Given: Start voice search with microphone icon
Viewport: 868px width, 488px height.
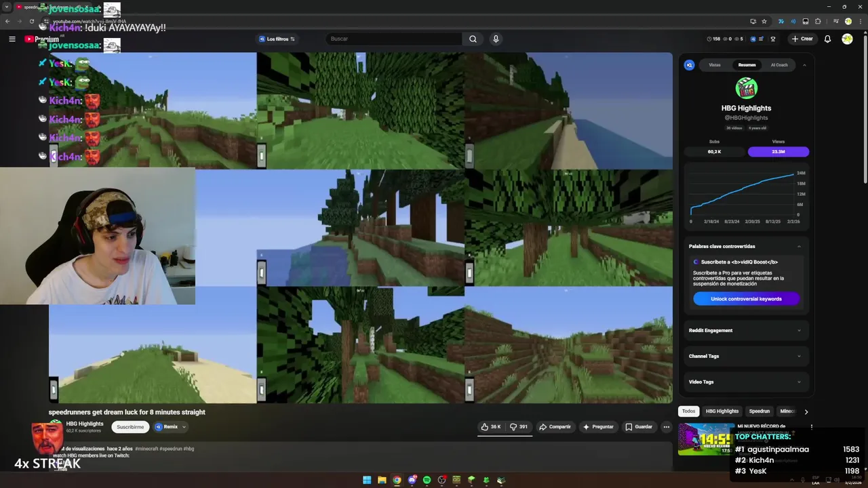Looking at the screenshot, I should click(496, 39).
